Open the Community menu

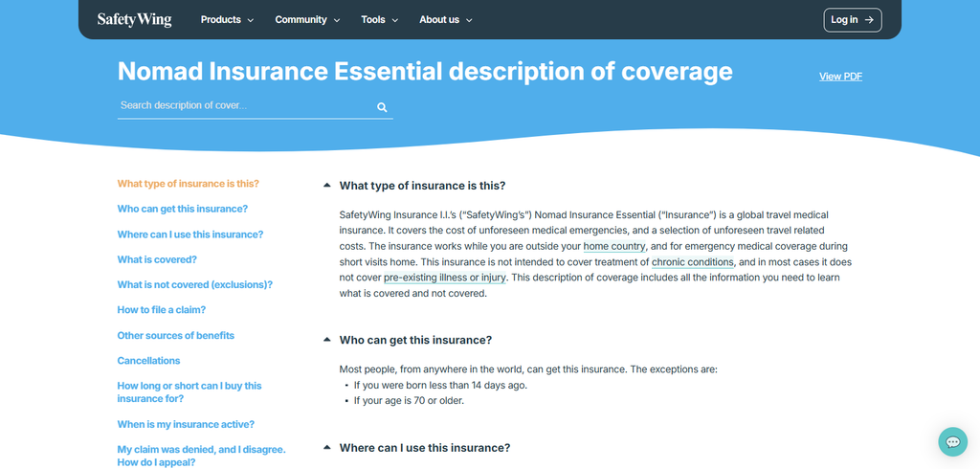(x=307, y=20)
